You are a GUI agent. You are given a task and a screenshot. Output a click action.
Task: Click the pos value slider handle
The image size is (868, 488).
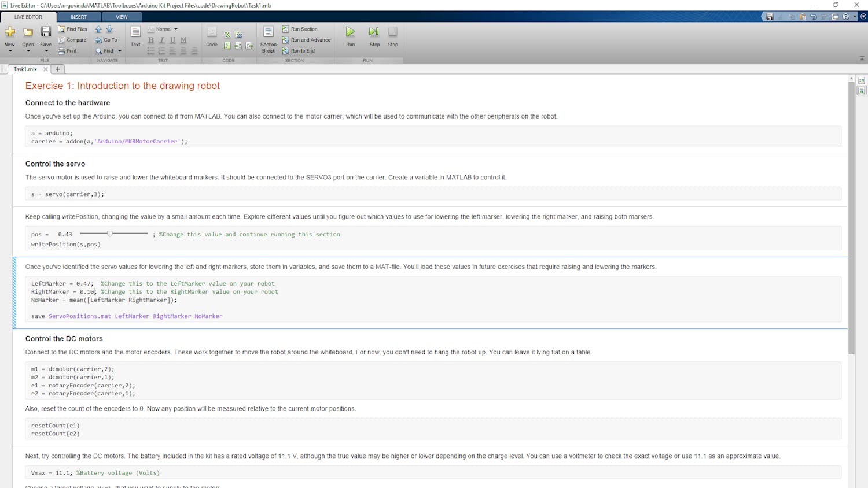(x=110, y=234)
